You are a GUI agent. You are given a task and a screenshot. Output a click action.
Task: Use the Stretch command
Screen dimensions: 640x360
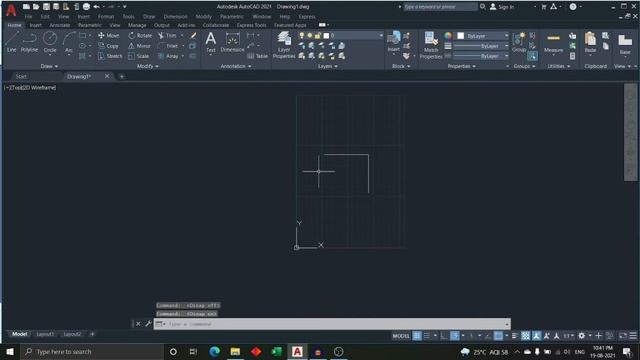coord(110,56)
